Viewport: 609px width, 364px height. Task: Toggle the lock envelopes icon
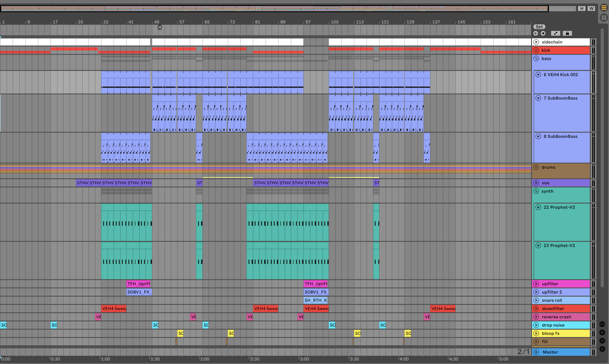coord(567,33)
